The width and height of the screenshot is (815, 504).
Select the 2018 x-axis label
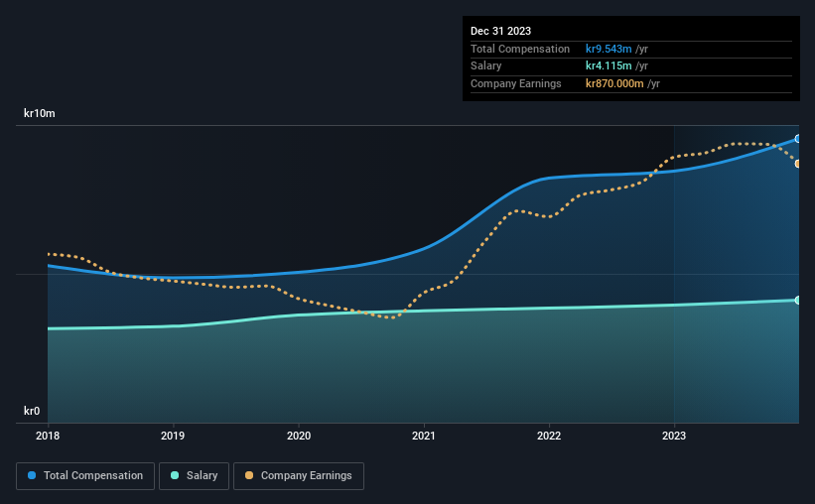tap(48, 436)
